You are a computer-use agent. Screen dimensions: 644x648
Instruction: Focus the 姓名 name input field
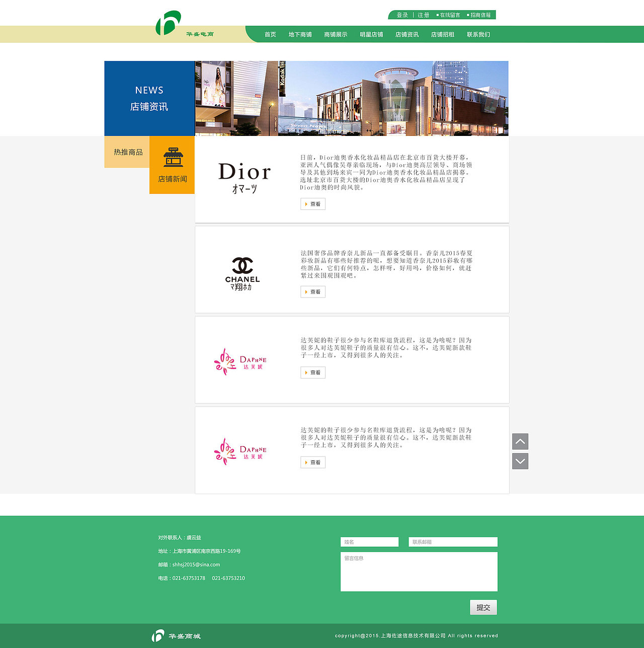[x=369, y=542]
